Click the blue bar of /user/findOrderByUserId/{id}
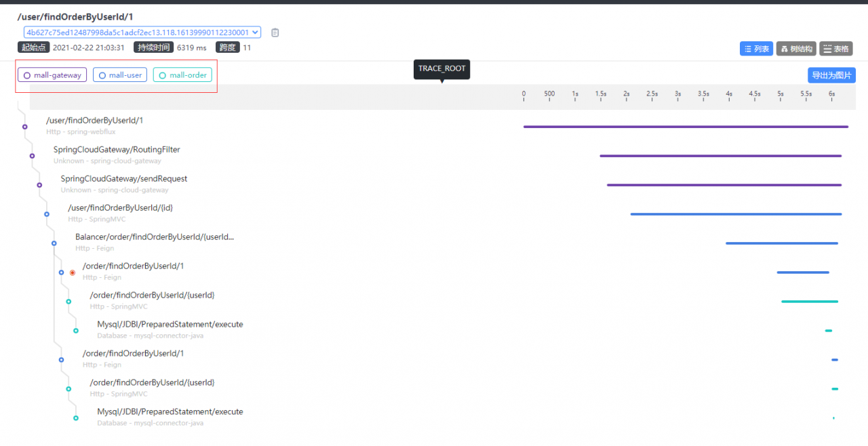Viewport: 868px width, 446px height. click(x=736, y=214)
